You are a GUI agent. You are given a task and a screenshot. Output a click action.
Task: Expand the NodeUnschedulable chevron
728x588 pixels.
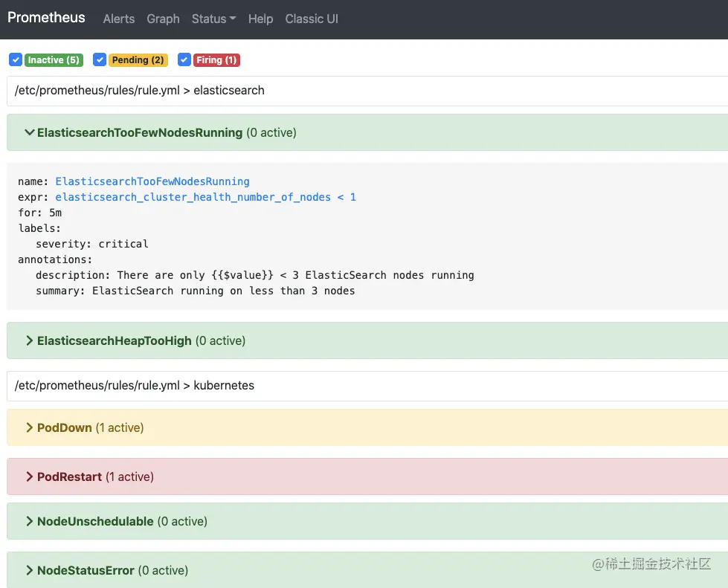tap(29, 521)
